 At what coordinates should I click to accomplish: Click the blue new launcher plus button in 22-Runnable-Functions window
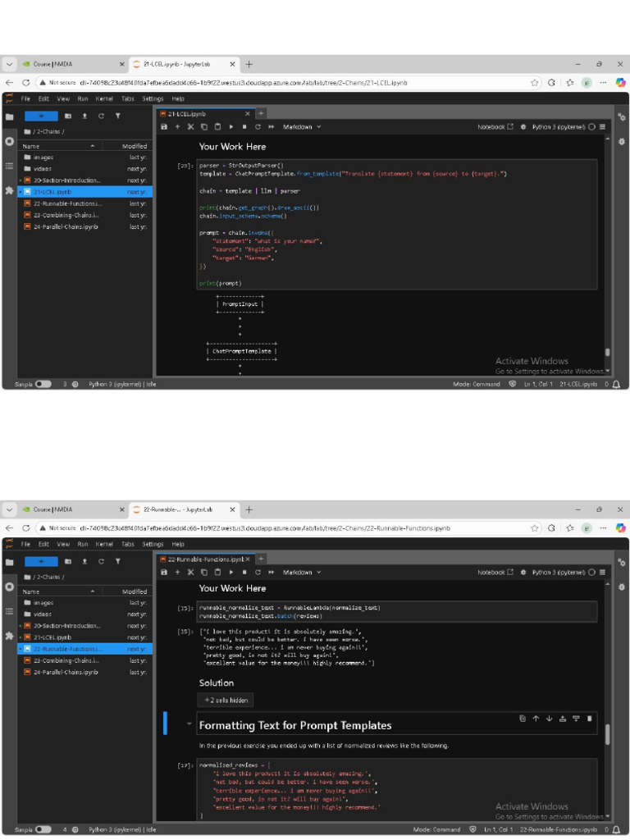(41, 561)
